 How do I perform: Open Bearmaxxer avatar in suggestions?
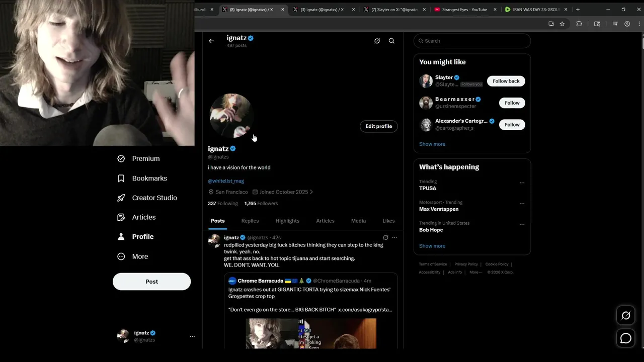(426, 103)
